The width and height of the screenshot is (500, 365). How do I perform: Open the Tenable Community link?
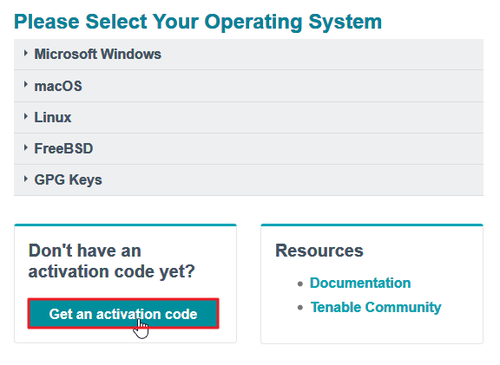pyautogui.click(x=376, y=307)
